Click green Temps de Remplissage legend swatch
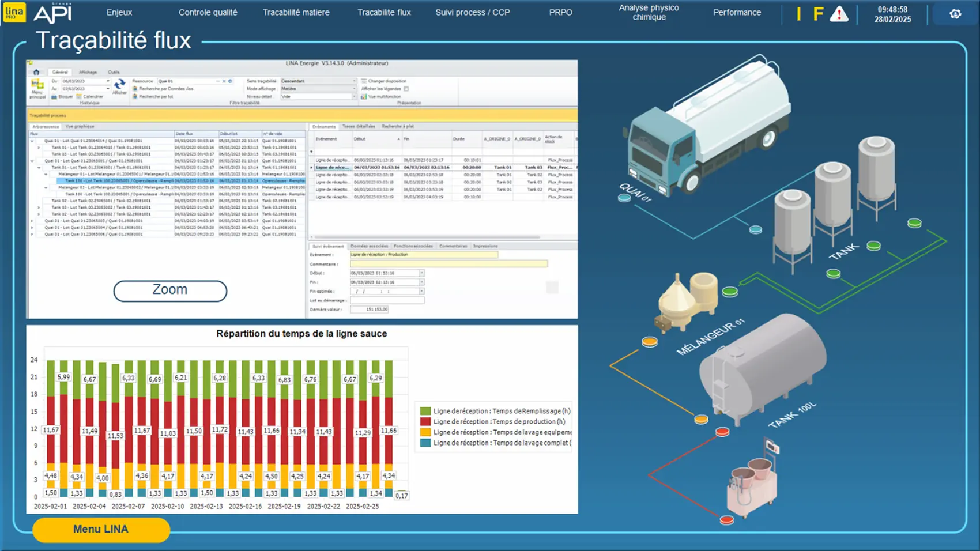 click(x=425, y=411)
